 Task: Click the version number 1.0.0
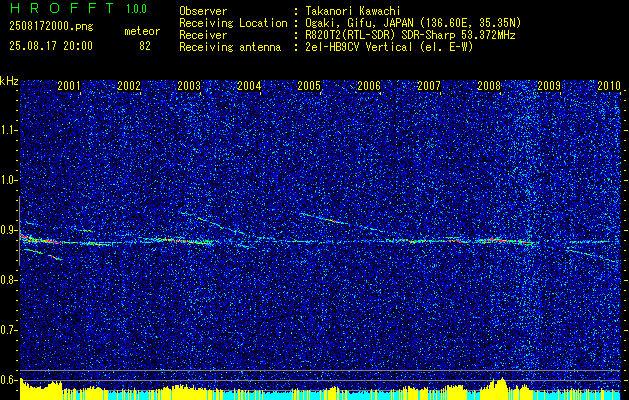(x=136, y=9)
